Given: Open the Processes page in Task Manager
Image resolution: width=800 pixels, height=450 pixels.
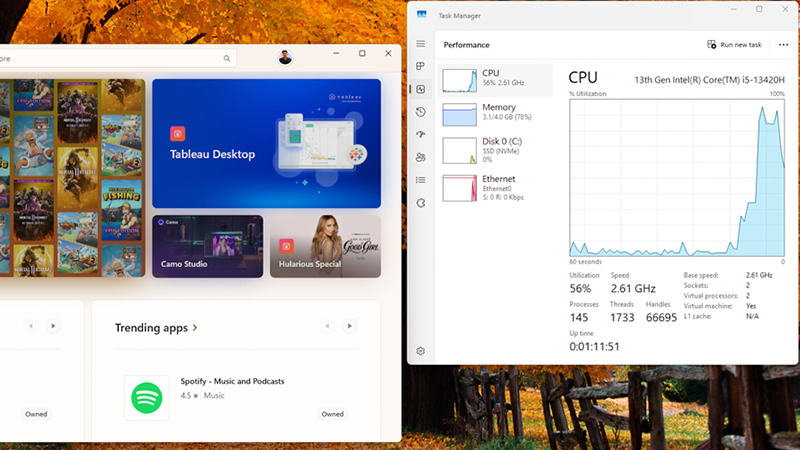Looking at the screenshot, I should [420, 66].
